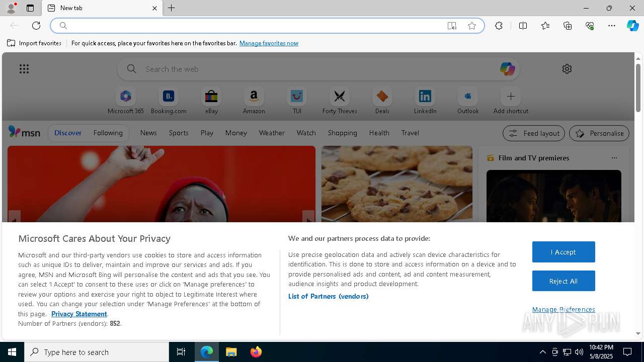Open TUI shortcut
The image size is (644, 362).
(297, 101)
